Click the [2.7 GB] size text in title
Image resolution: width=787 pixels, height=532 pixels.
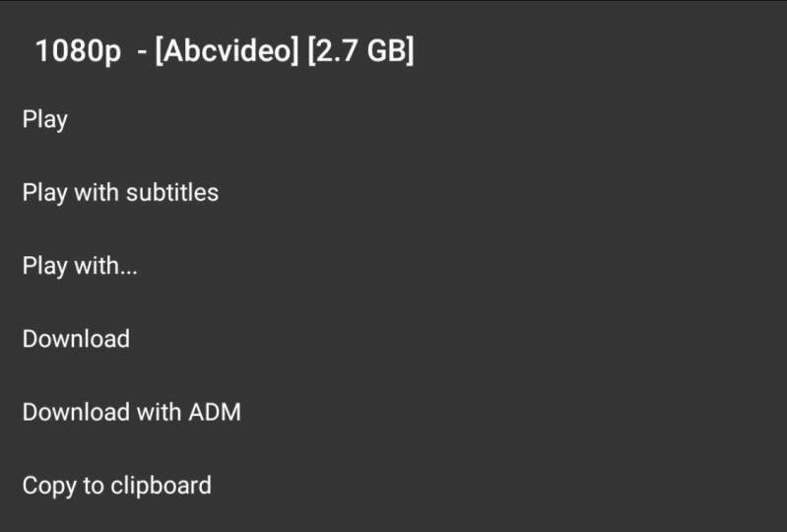361,51
